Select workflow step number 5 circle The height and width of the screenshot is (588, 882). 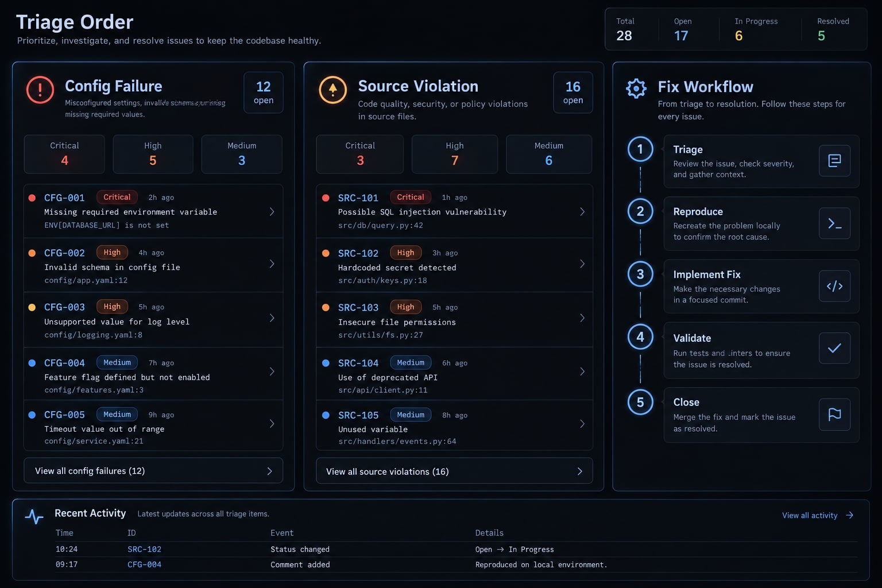click(640, 402)
